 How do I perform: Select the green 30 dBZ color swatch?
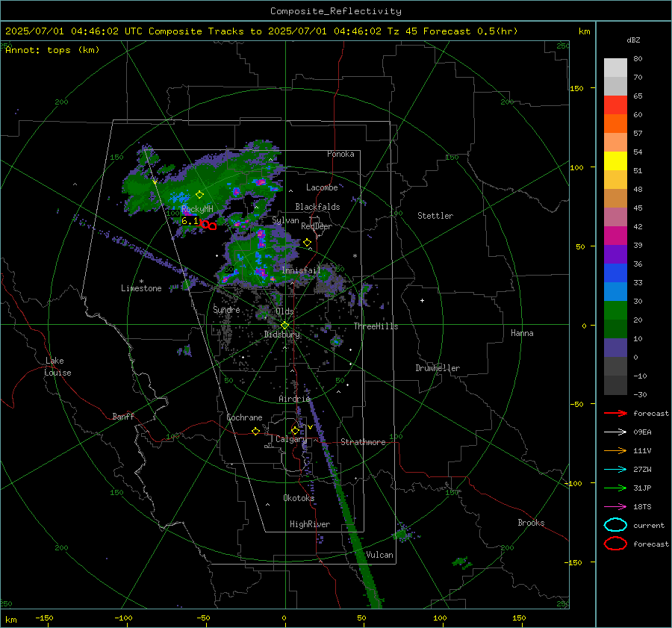tap(615, 310)
